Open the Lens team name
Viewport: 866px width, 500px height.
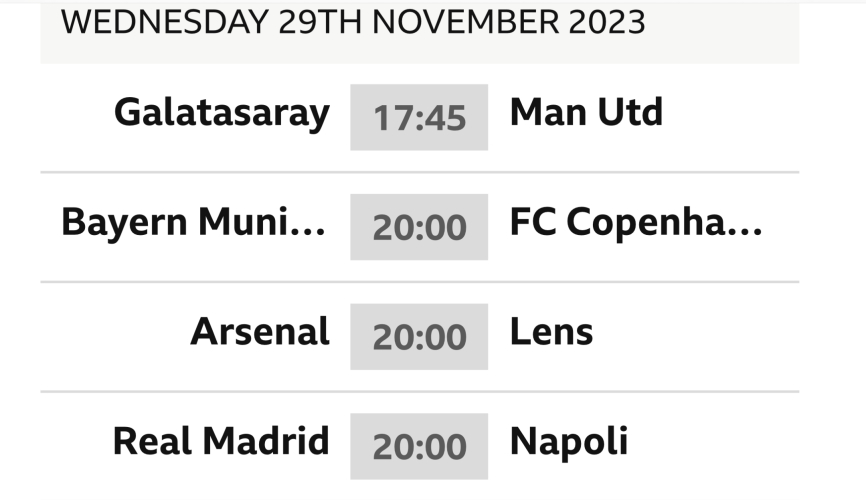pyautogui.click(x=551, y=332)
